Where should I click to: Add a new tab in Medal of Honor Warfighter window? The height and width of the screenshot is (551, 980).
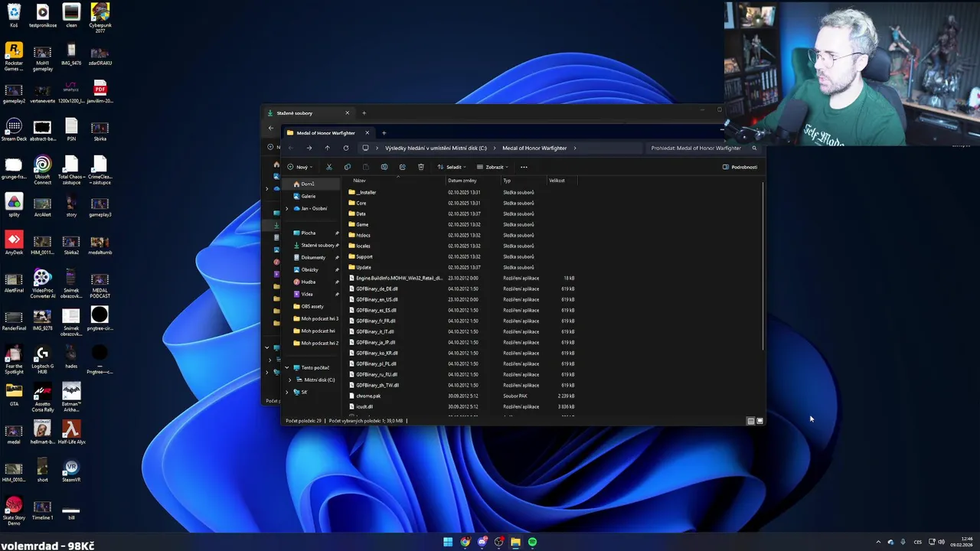(384, 133)
